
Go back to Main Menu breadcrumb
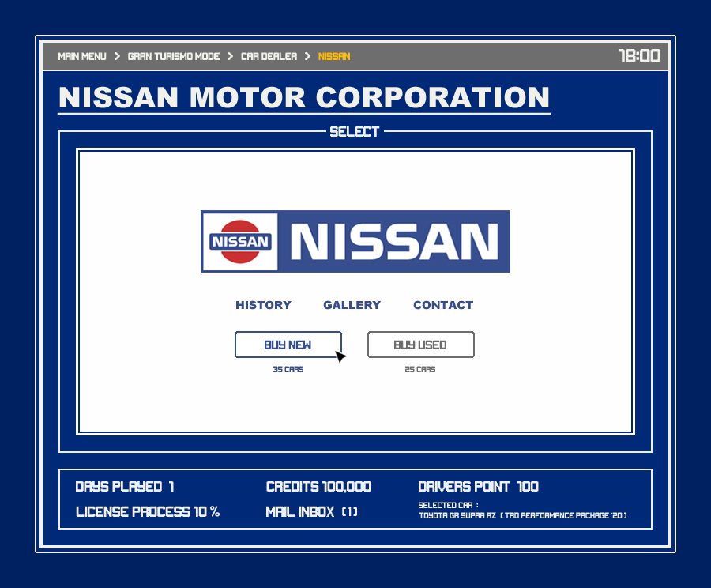click(x=82, y=57)
